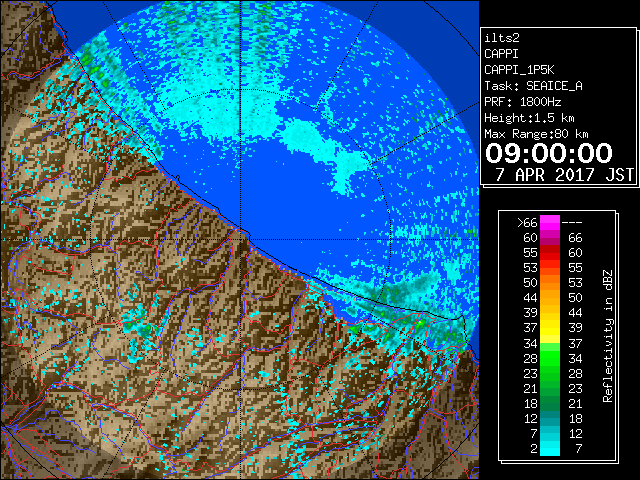Click the '>66' legend label
The height and width of the screenshot is (480, 640).
[x=527, y=222]
